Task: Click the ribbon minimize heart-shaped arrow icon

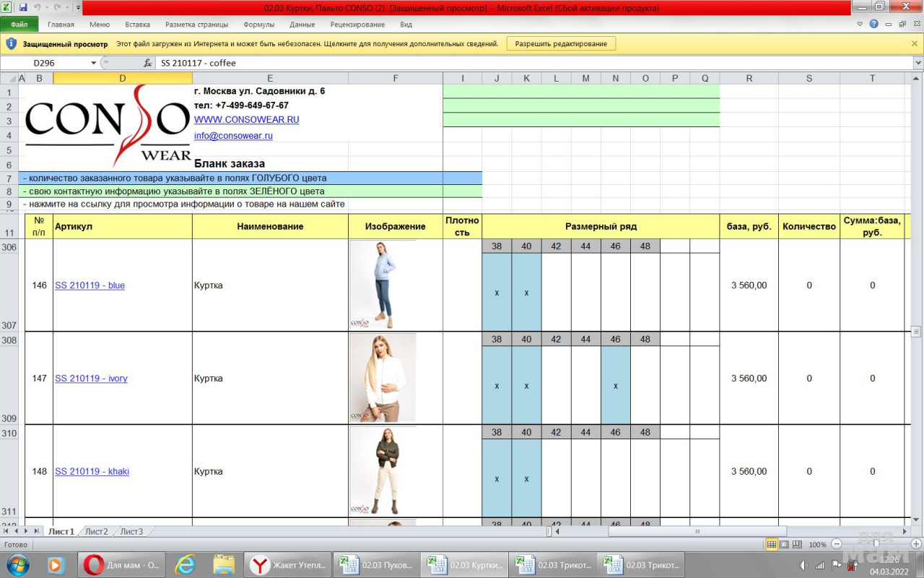Action: pyautogui.click(x=860, y=24)
